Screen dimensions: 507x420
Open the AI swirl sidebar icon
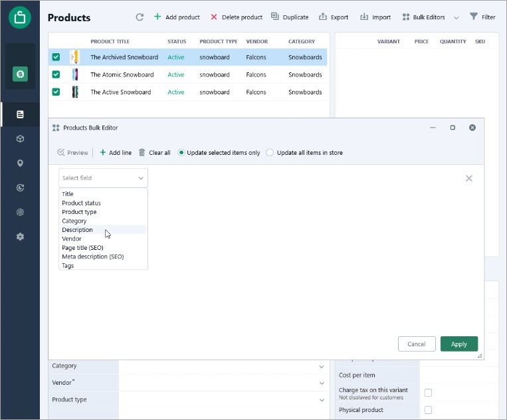[20, 212]
